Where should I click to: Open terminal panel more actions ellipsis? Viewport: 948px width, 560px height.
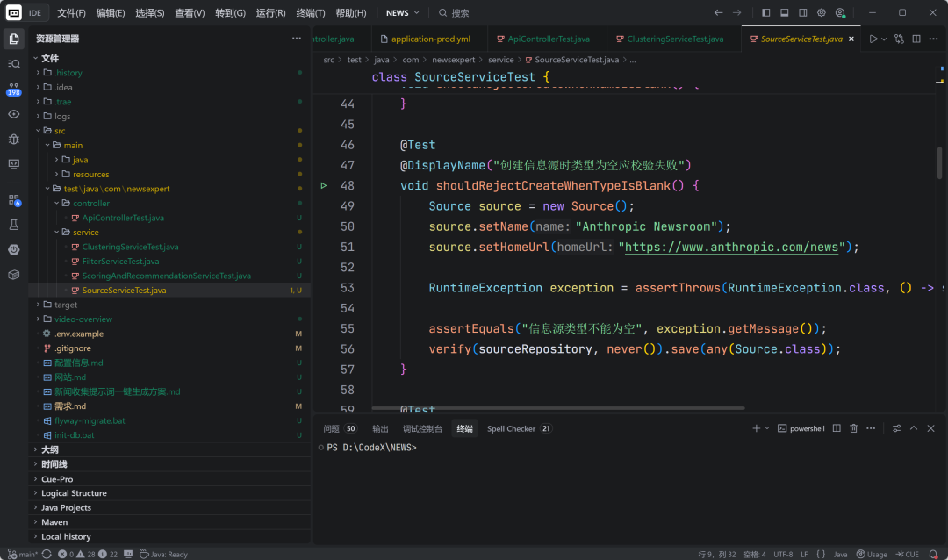click(871, 428)
